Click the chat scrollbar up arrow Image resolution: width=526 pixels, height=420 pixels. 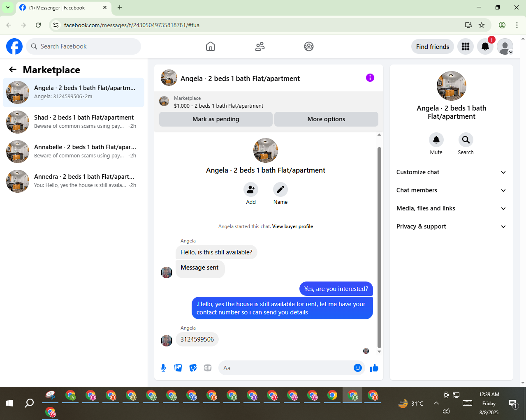tap(379, 135)
